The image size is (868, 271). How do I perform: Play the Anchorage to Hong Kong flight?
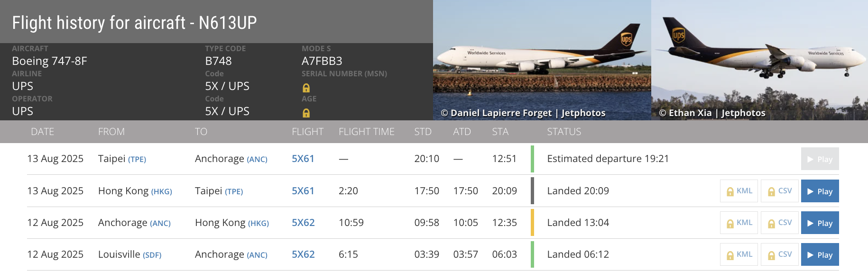coord(820,223)
